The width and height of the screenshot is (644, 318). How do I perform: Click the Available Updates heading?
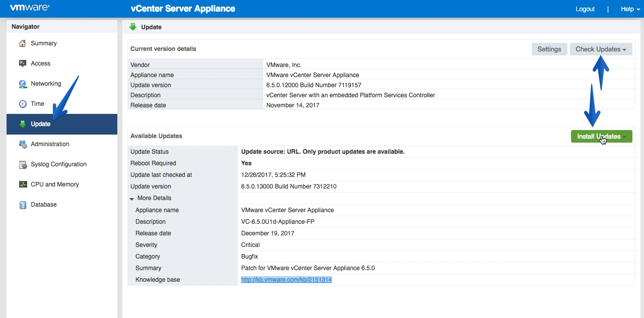click(x=156, y=136)
